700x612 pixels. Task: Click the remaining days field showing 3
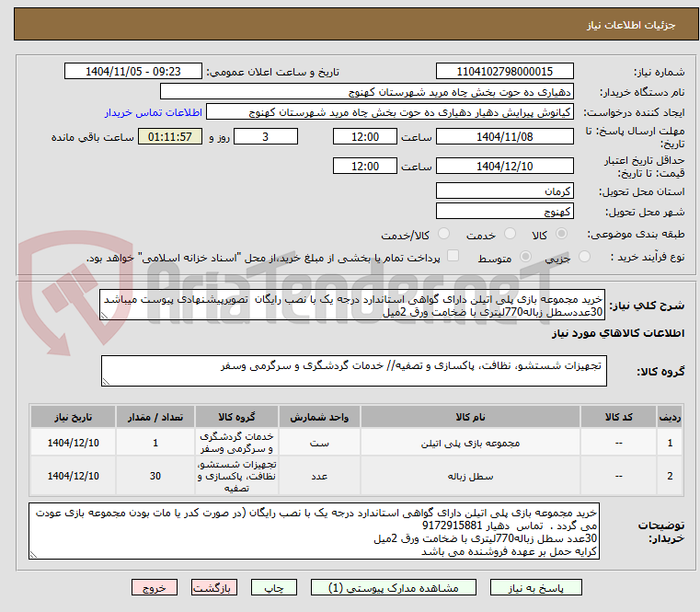(x=266, y=137)
